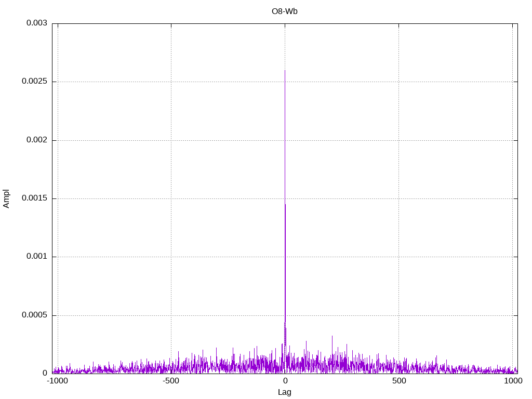Click the 1000 x-axis tick label
This screenshot has width=532, height=399.
[513, 381]
